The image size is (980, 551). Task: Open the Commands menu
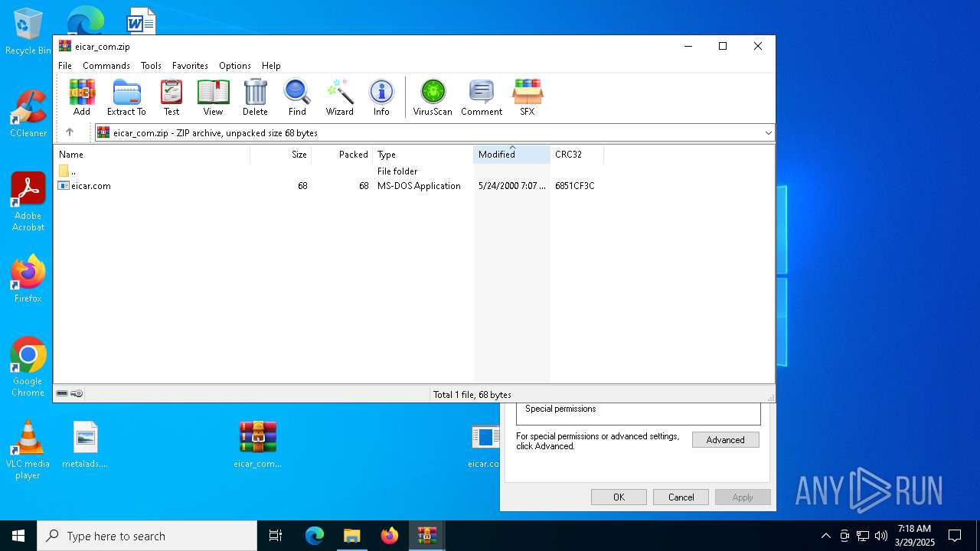[x=106, y=66]
